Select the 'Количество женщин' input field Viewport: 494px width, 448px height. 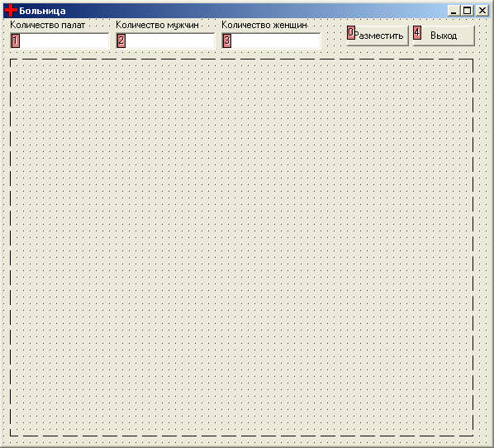pos(271,41)
